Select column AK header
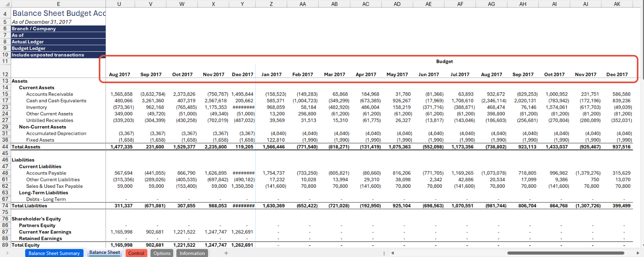The width and height of the screenshot is (644, 257). pyautogui.click(x=617, y=4)
